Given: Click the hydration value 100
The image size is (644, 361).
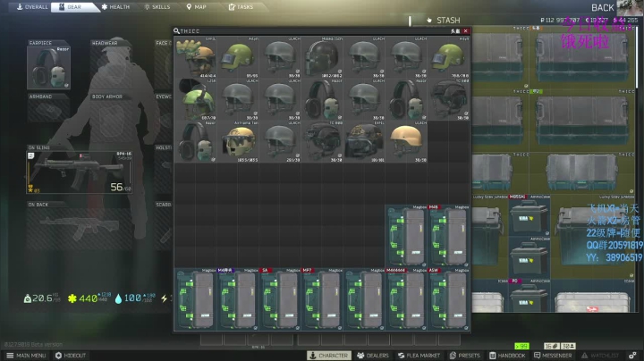Looking at the screenshot, I should [134, 298].
